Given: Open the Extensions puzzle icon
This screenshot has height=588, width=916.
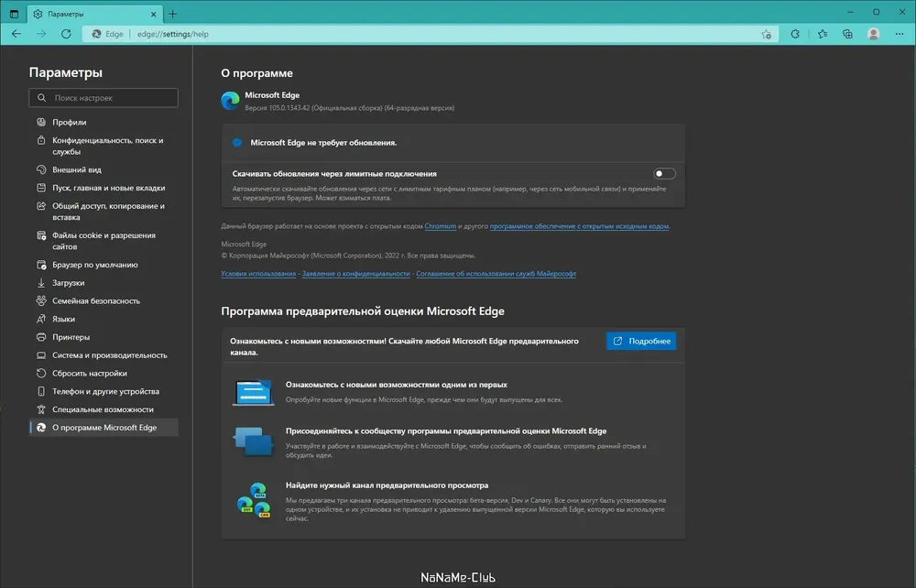Looking at the screenshot, I should (x=795, y=34).
